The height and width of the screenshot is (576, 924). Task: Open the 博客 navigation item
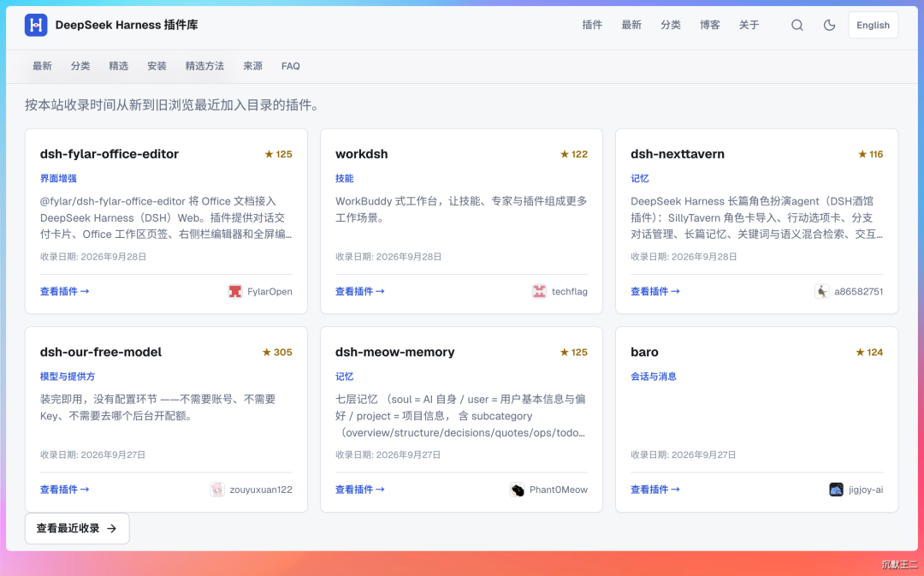pos(709,25)
